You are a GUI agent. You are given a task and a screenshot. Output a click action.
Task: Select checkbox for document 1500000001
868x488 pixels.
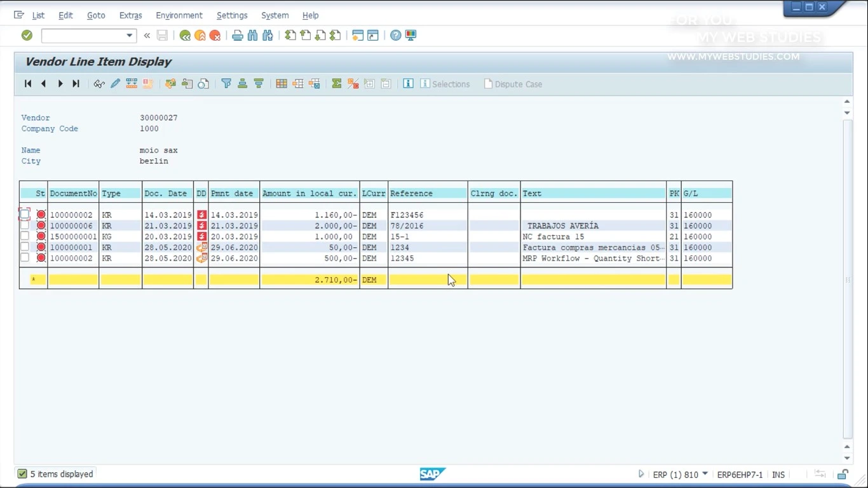point(25,236)
